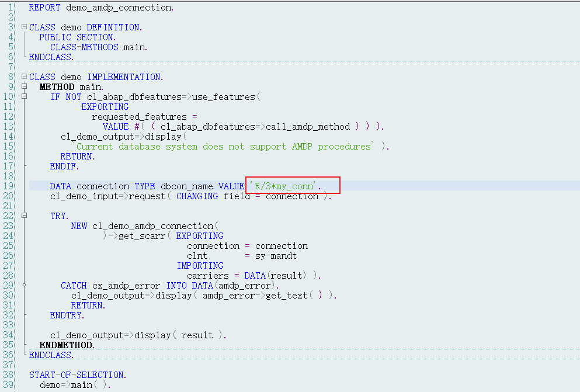Screen dimensions: 580x392
Task: Click line number 19 in the gutter
Action: 8,186
